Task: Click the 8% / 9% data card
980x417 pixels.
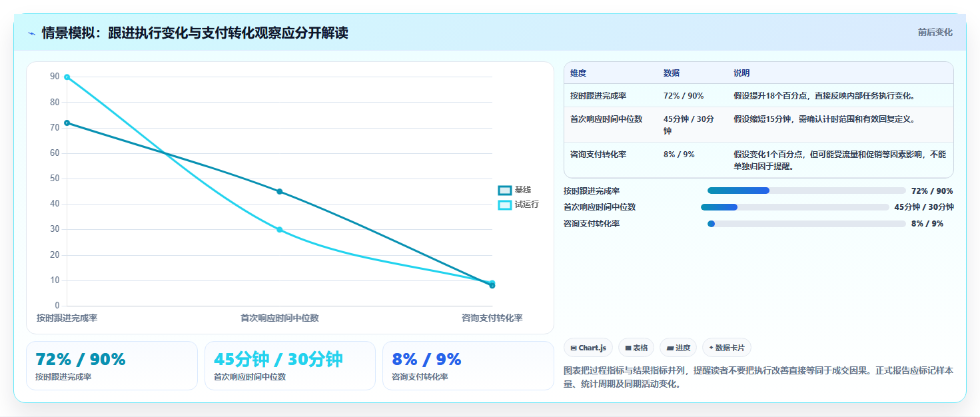Action: click(x=468, y=366)
